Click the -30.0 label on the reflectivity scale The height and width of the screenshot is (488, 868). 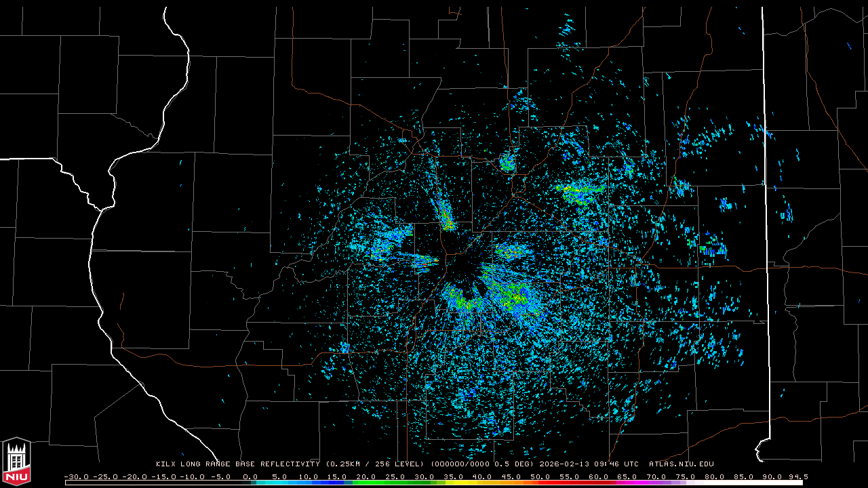(x=76, y=476)
